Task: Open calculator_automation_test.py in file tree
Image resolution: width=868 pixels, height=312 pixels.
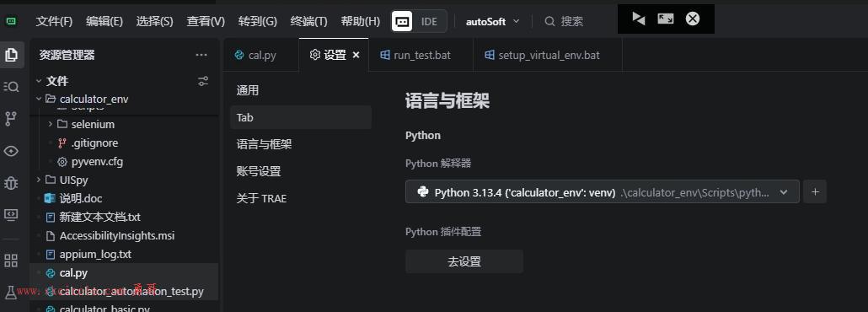Action: click(124, 292)
